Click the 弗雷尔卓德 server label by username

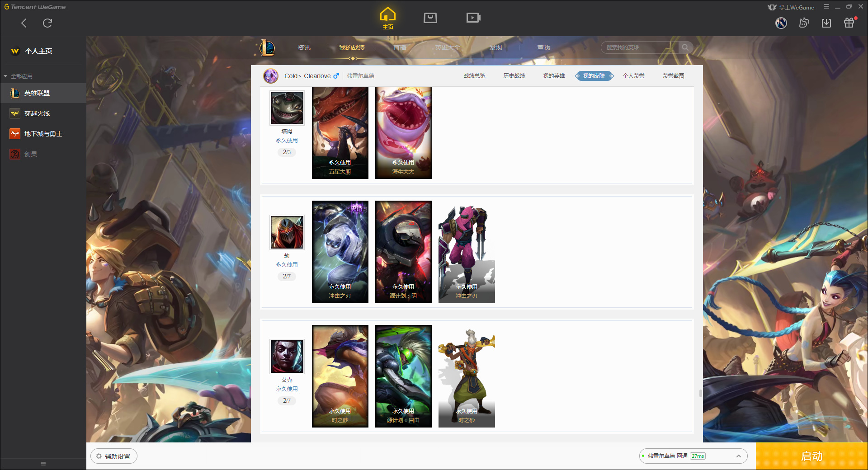pos(360,76)
